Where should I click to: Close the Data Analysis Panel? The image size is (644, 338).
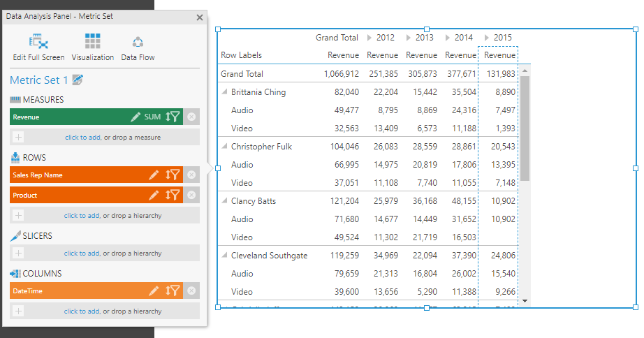(x=200, y=17)
